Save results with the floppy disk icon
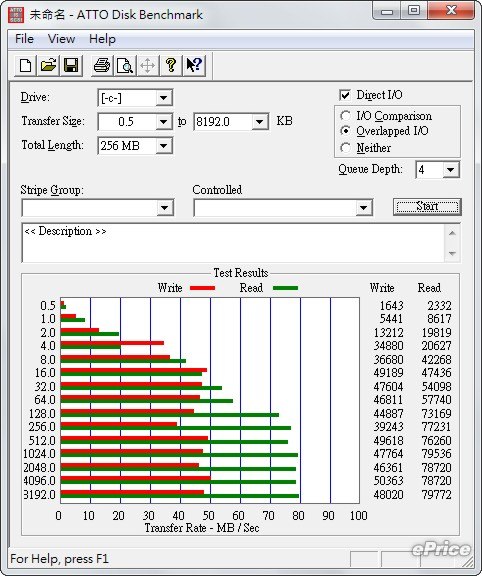This screenshot has width=482, height=576. coord(71,65)
